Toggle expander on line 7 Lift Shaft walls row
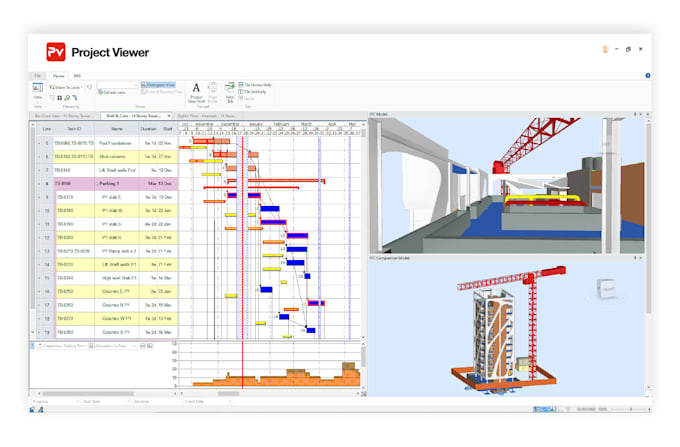 39,170
